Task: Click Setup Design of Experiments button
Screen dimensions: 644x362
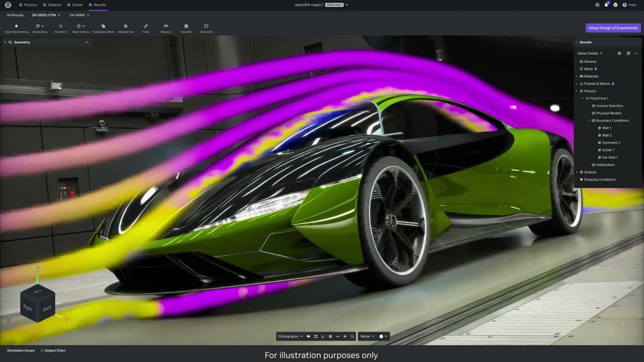Action: pos(613,28)
